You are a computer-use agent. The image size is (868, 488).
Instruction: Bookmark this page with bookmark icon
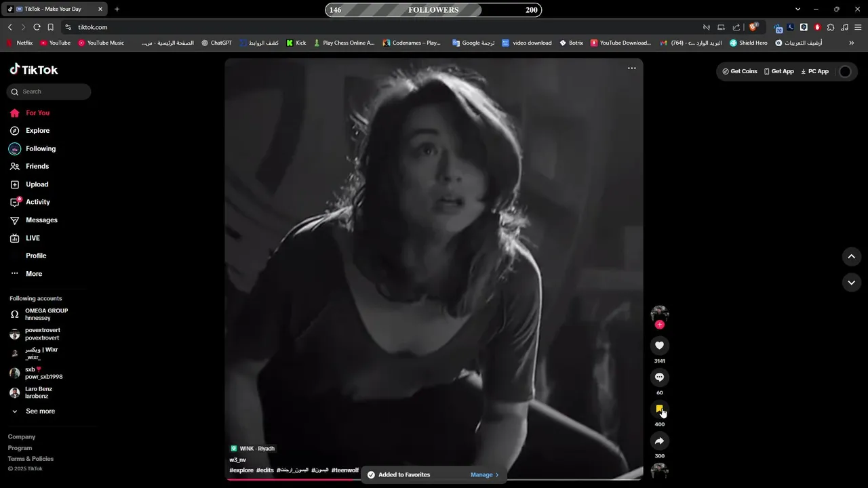50,27
